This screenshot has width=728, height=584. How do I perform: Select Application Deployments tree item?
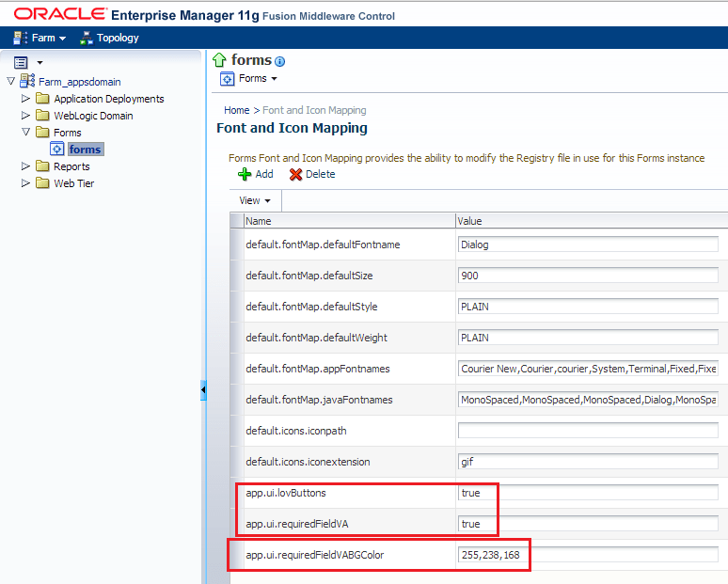tap(109, 99)
